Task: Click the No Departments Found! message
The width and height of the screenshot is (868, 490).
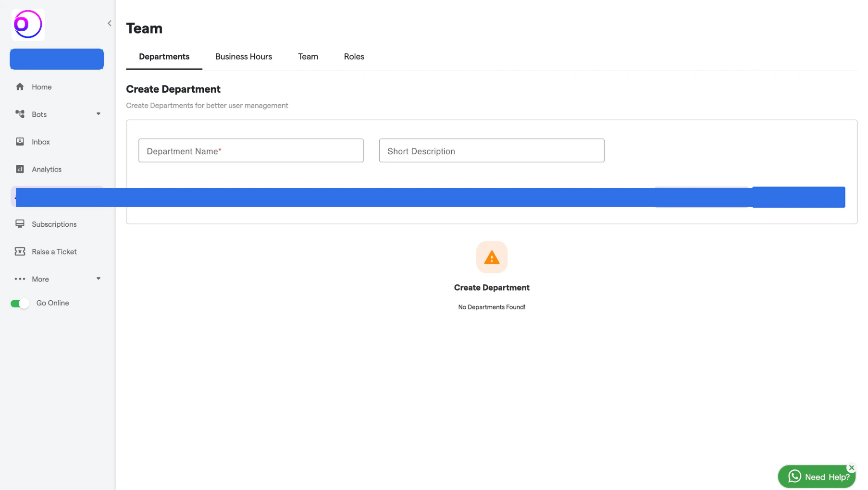Action: point(492,307)
